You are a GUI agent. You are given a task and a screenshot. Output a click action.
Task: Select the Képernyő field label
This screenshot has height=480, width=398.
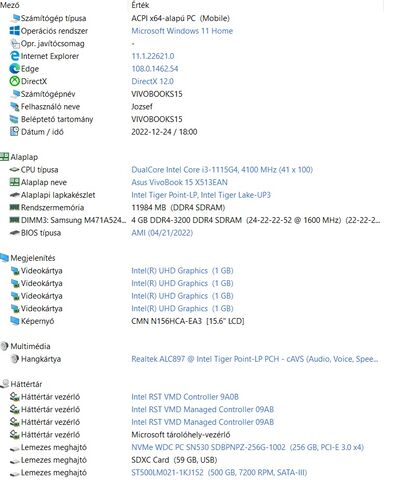click(x=37, y=321)
